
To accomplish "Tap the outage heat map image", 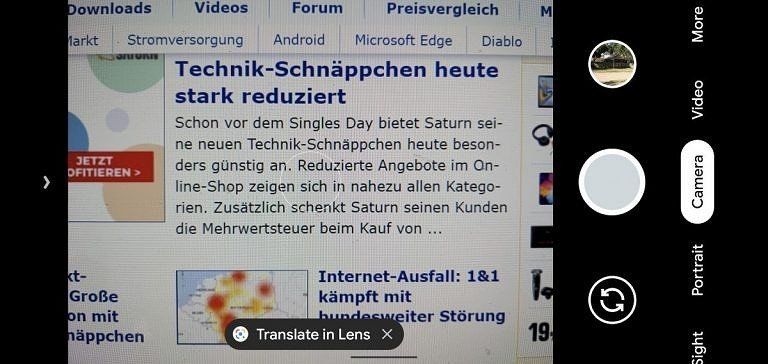I will (x=242, y=306).
